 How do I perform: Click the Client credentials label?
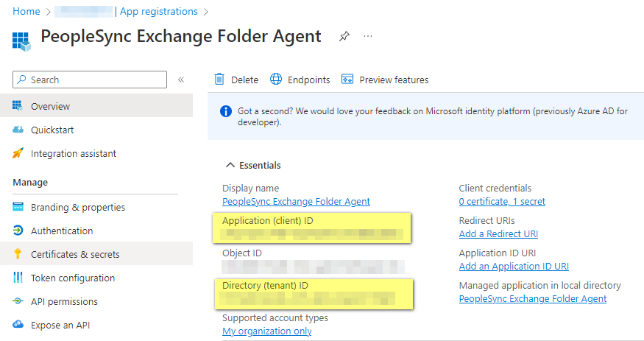[495, 188]
